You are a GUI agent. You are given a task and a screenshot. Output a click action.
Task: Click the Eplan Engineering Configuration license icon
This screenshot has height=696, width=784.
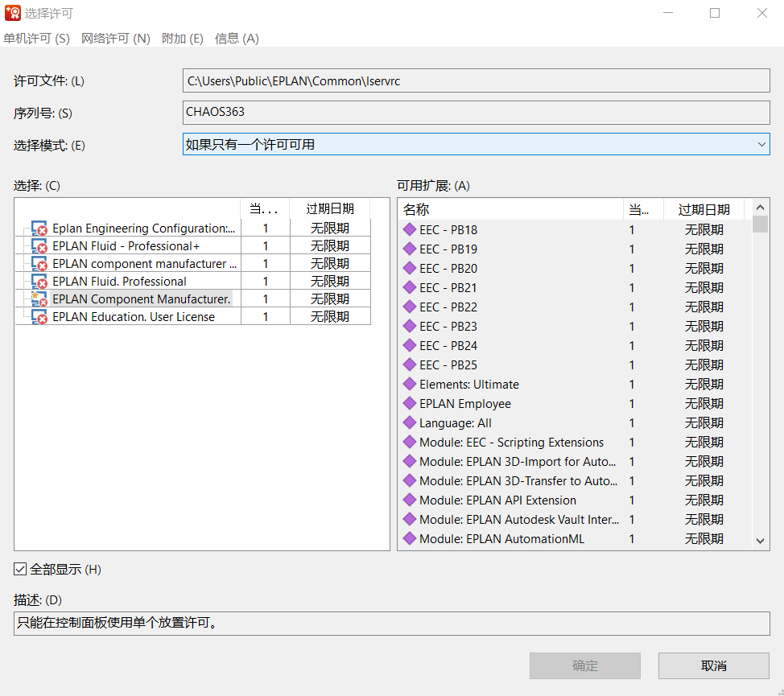[39, 229]
